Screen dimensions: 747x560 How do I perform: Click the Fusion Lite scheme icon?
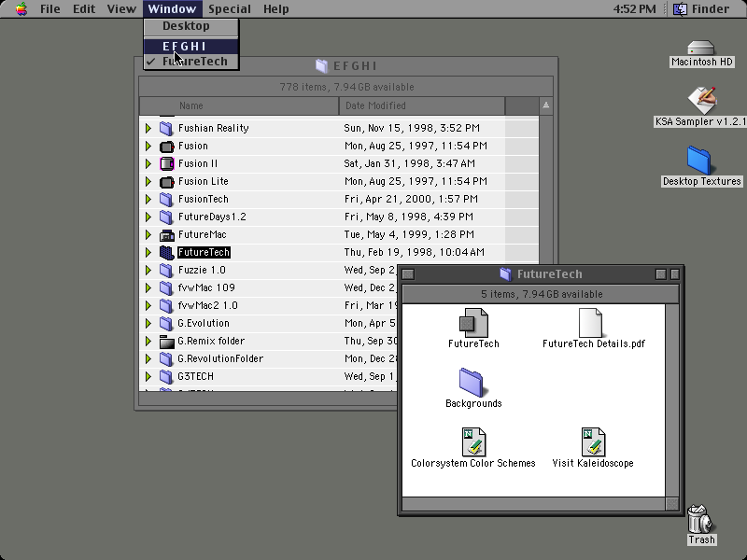tap(166, 181)
